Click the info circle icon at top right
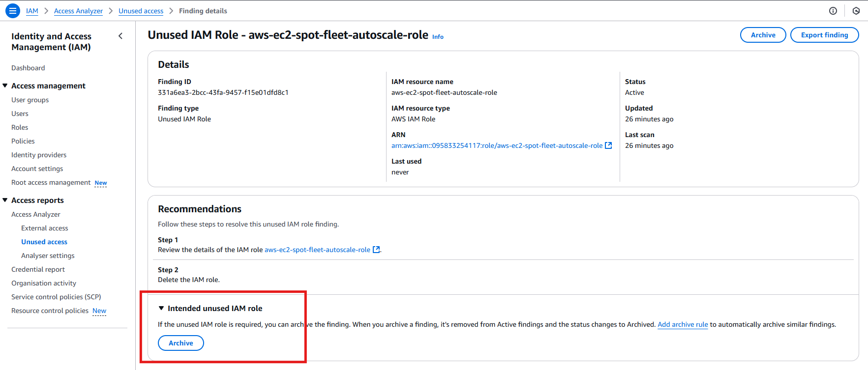868x370 pixels. coord(833,11)
